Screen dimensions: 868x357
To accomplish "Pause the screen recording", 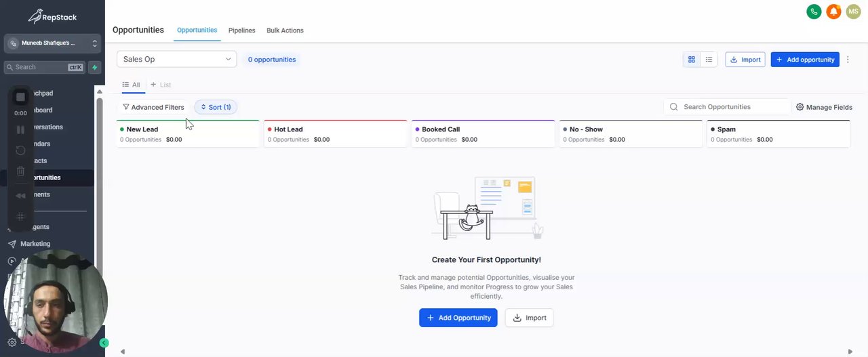I will coord(20,129).
